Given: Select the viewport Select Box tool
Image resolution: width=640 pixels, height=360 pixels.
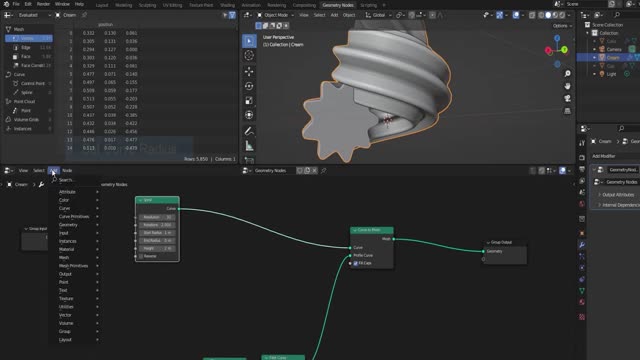Looking at the screenshot, I should [249, 41].
